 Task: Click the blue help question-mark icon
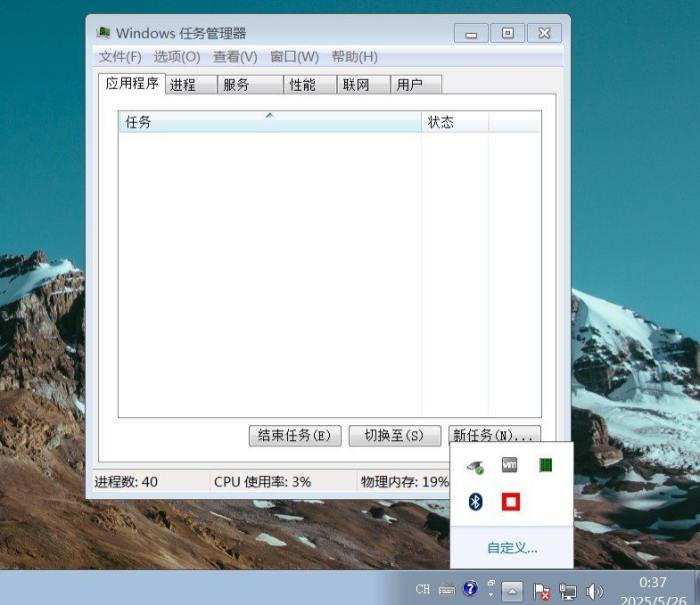tap(470, 588)
